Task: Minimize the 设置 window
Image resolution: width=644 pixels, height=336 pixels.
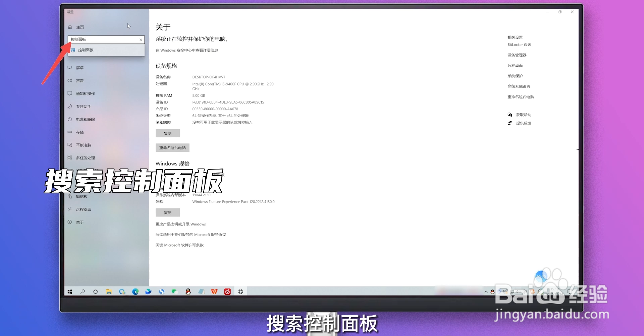Action: [x=548, y=12]
